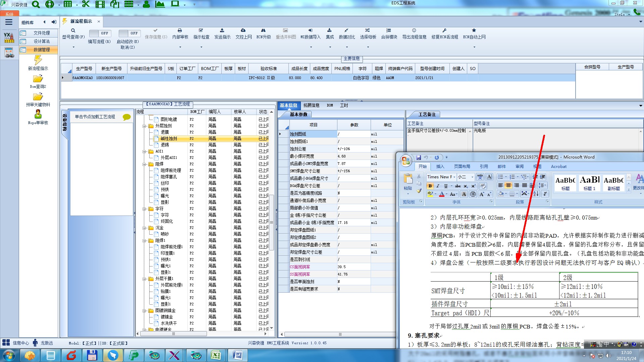Click 内部审核 toolbar button
This screenshot has width=644, height=362.
coord(180,34)
